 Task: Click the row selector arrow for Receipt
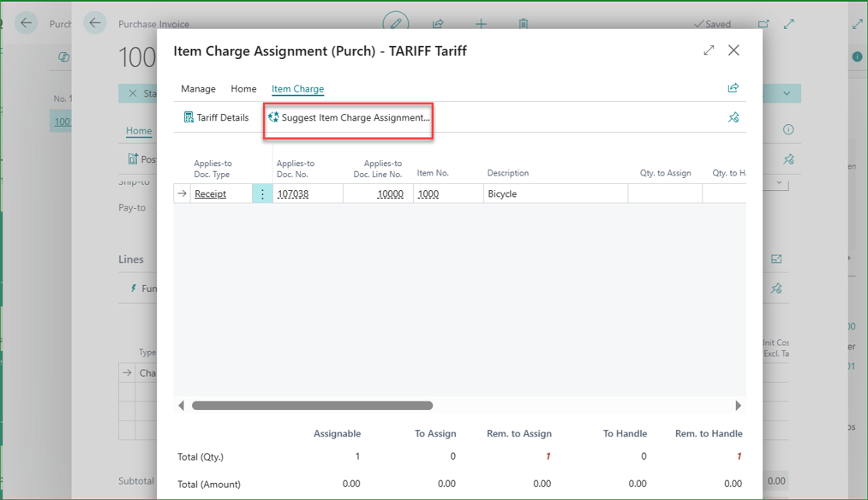183,193
